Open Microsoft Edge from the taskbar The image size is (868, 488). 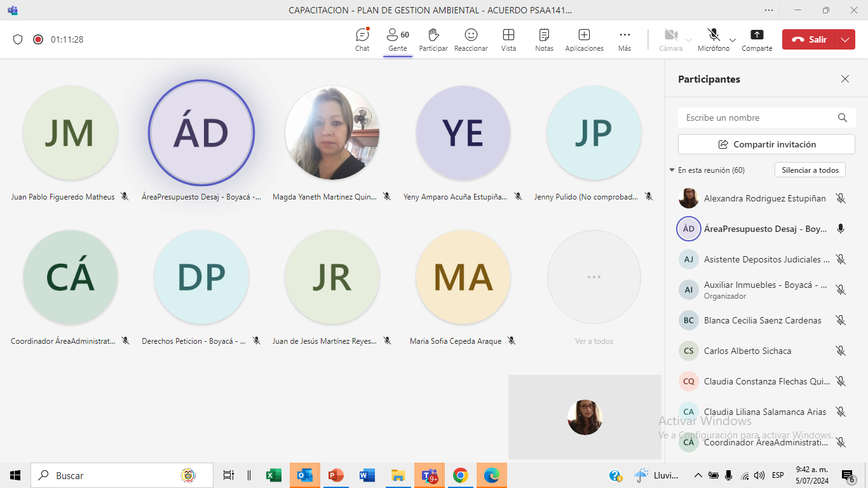click(492, 475)
